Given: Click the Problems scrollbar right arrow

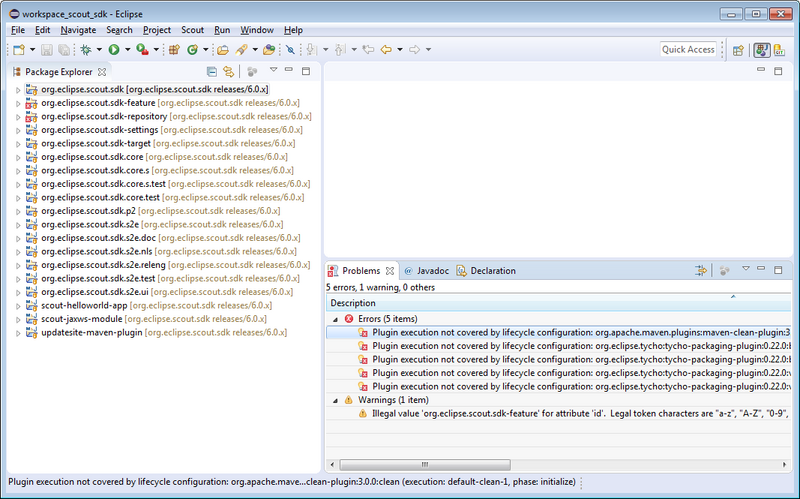Looking at the screenshot, I should [784, 465].
